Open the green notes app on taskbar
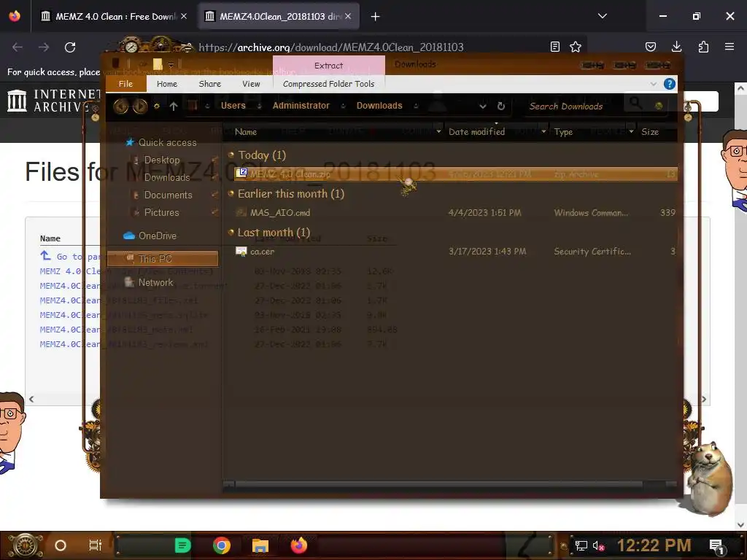 (x=182, y=545)
